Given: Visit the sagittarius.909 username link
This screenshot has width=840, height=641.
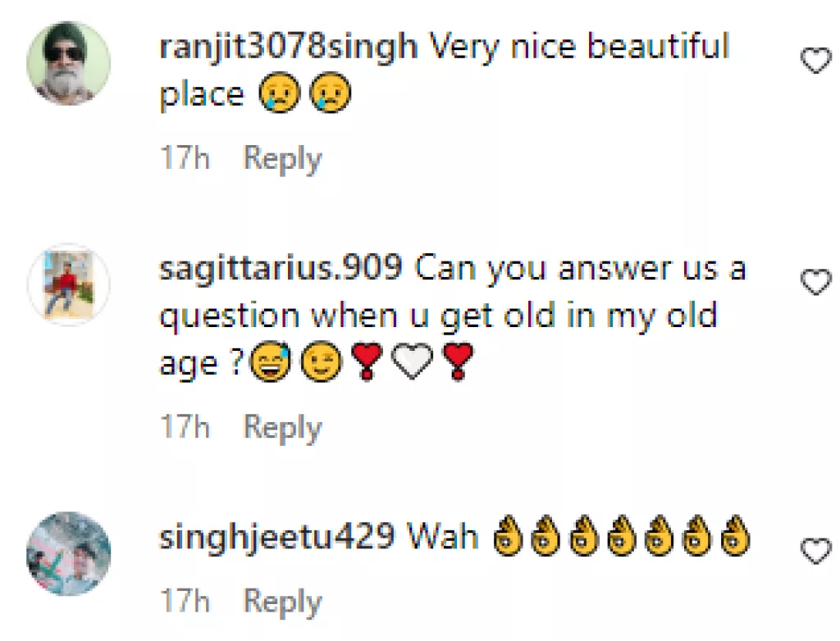Looking at the screenshot, I should (280, 269).
